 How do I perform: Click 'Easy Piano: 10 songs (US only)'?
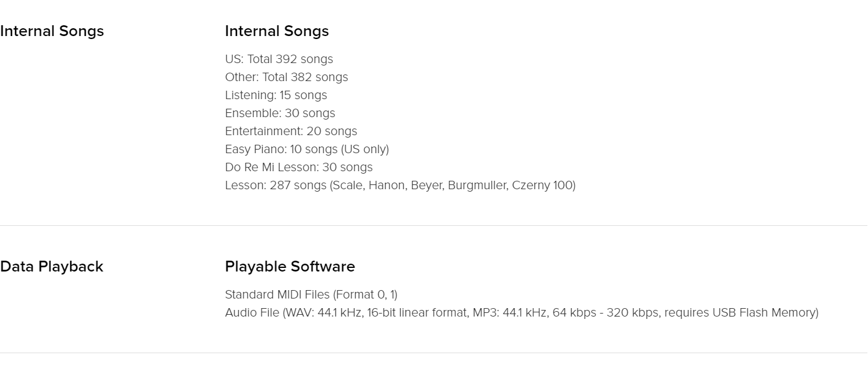(x=307, y=149)
